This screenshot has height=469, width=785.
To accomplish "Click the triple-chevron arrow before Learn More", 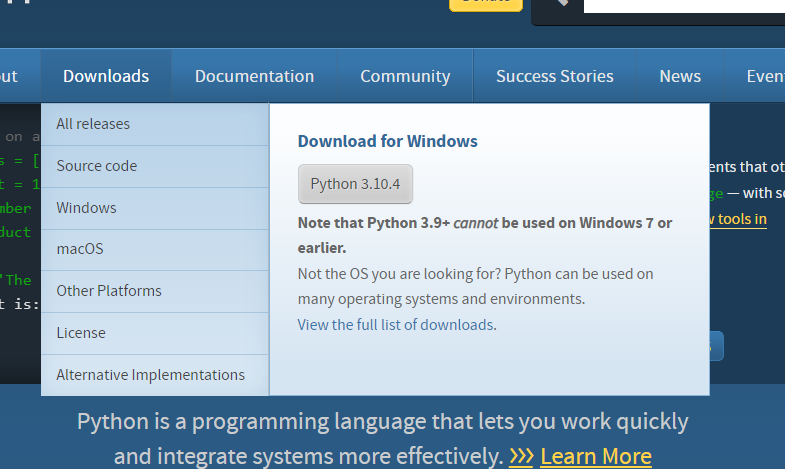I will pos(521,456).
